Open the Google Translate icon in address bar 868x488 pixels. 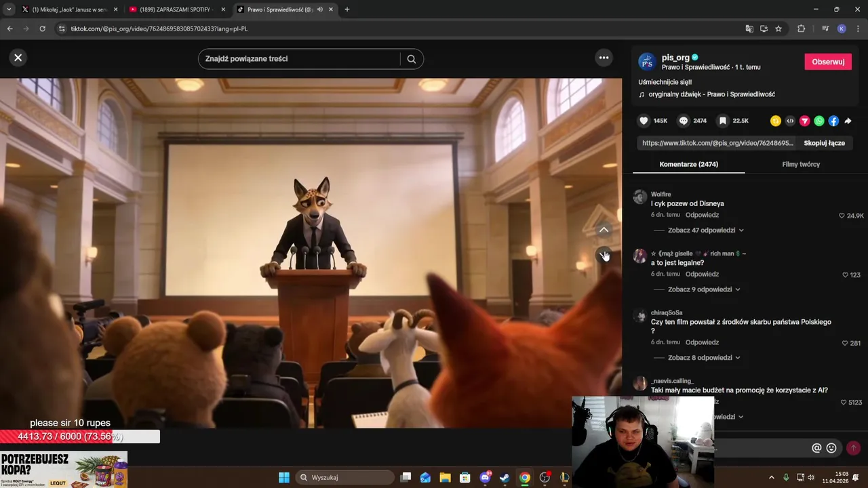pyautogui.click(x=749, y=28)
